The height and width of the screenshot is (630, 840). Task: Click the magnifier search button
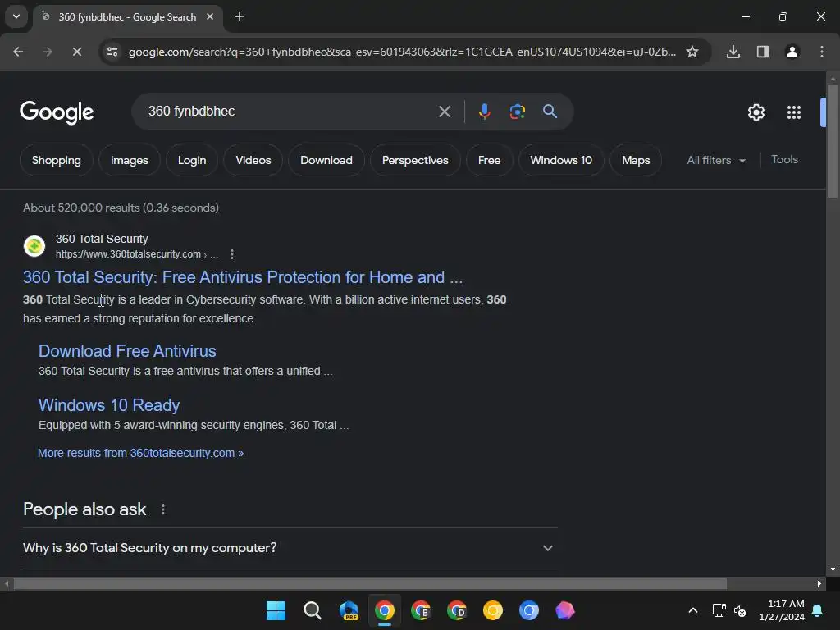pos(550,112)
